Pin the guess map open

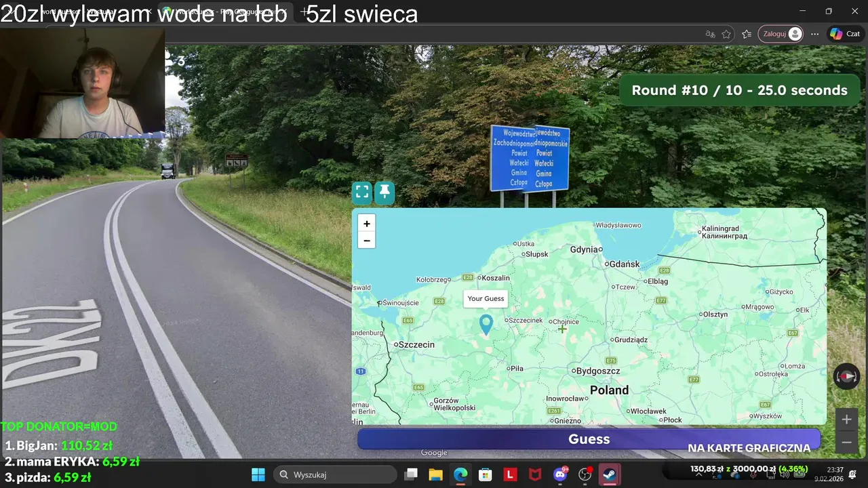point(384,192)
